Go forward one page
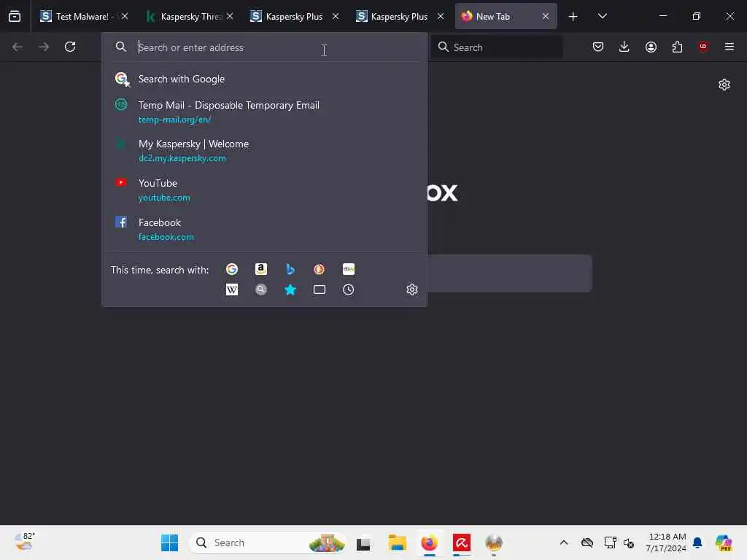747x560 pixels. (44, 47)
